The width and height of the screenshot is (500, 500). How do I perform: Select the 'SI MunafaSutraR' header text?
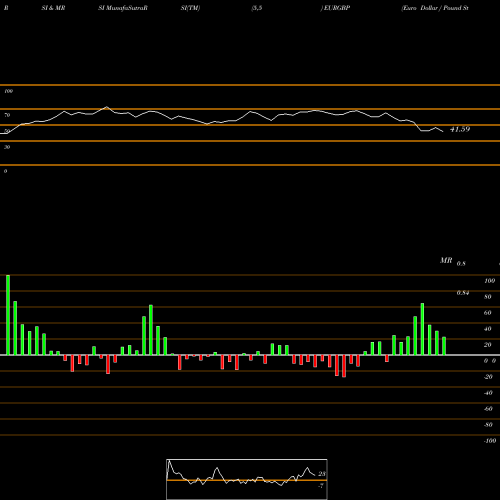coord(123,8)
